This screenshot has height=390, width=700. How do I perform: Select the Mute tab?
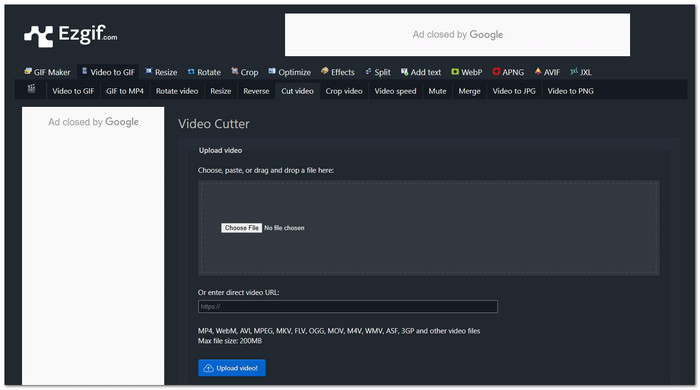point(438,91)
